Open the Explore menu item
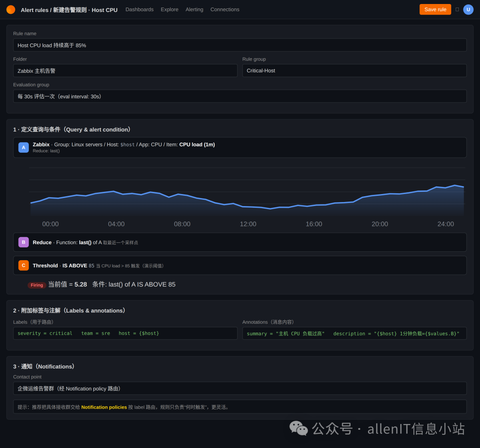The image size is (480, 448). (x=170, y=9)
